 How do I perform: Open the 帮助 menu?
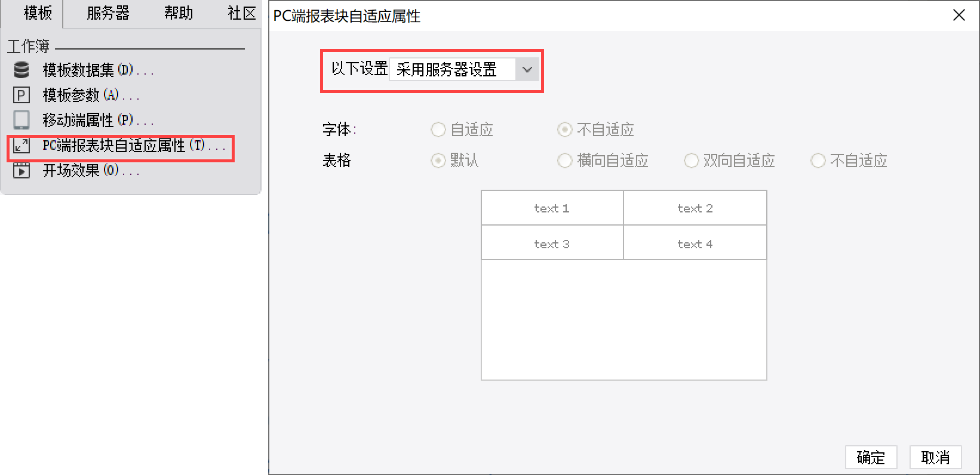click(179, 13)
